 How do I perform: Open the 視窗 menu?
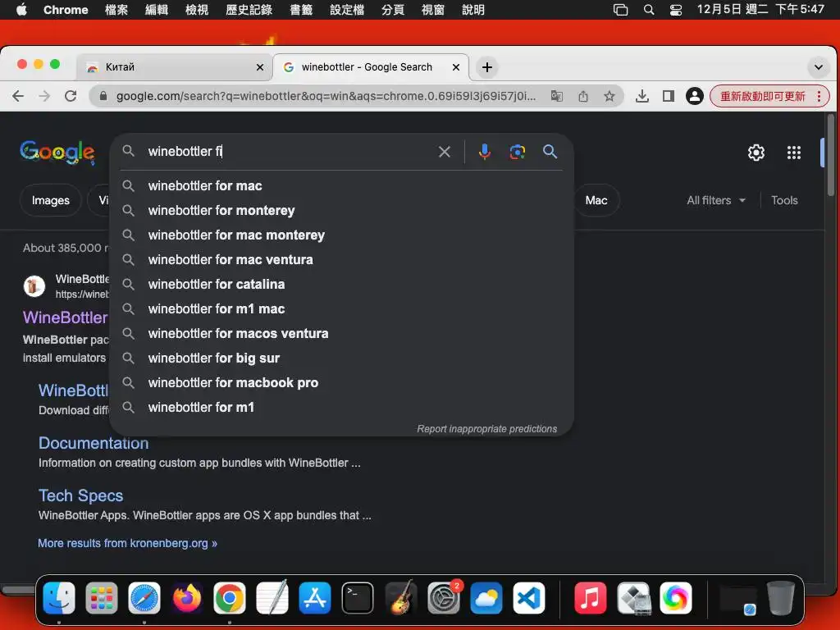coord(433,10)
